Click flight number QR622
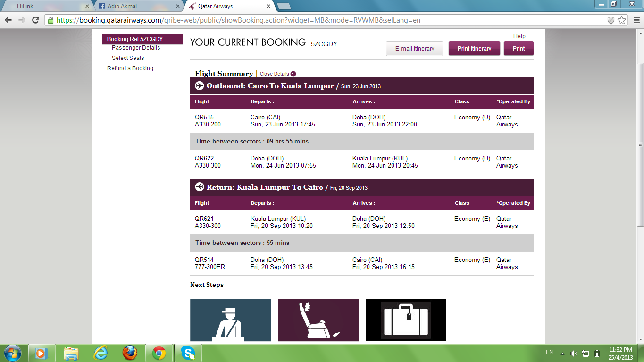The image size is (644, 362). pos(204,159)
